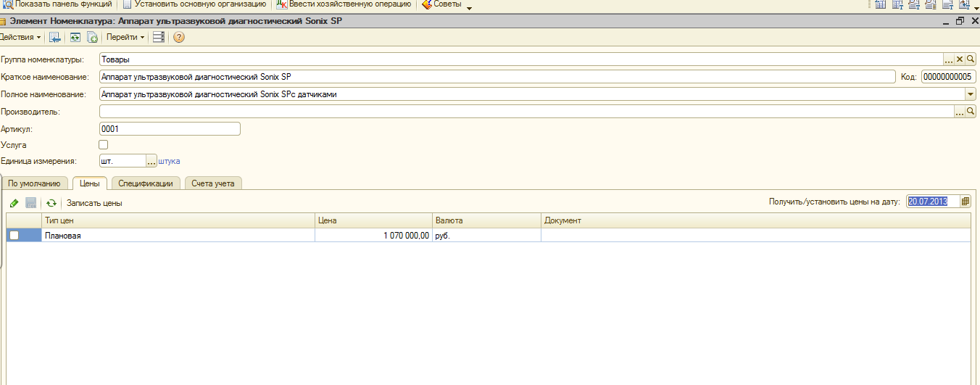Click the green refresh prices icon

(51, 203)
